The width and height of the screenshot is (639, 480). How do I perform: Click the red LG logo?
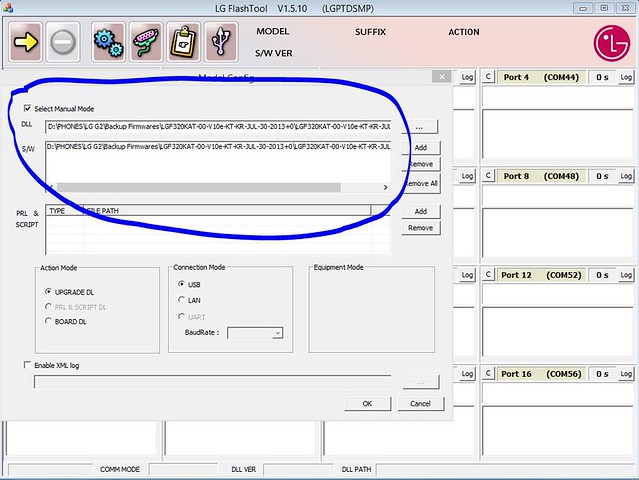609,43
